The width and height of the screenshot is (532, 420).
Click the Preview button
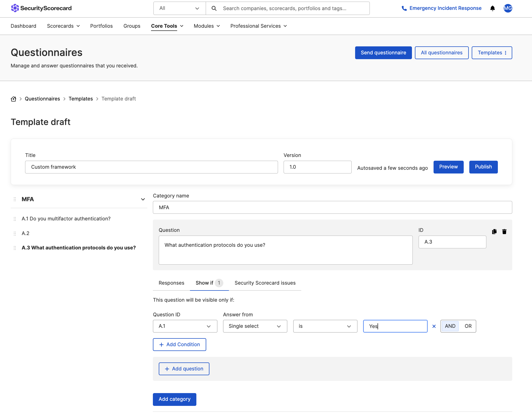448,167
